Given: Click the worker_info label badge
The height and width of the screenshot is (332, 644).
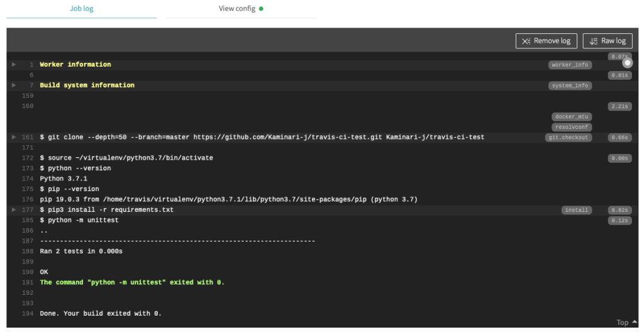Looking at the screenshot, I should pyautogui.click(x=570, y=65).
